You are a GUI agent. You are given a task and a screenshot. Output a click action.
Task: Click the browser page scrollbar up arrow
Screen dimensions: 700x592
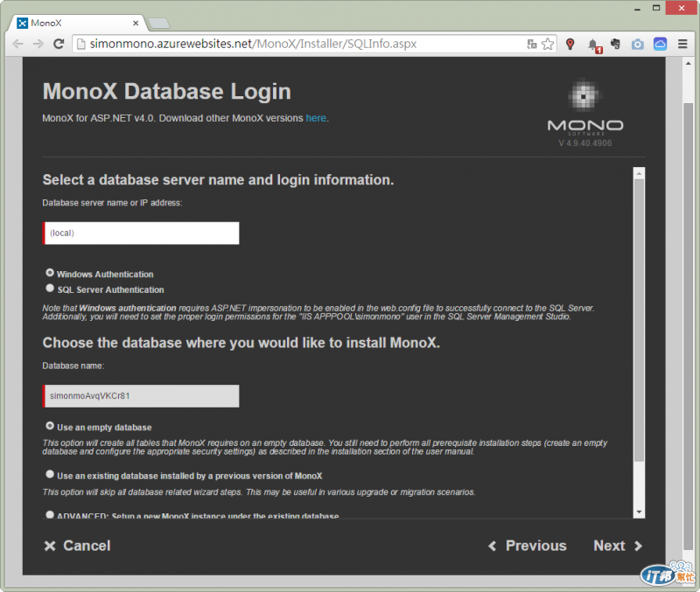click(x=688, y=63)
